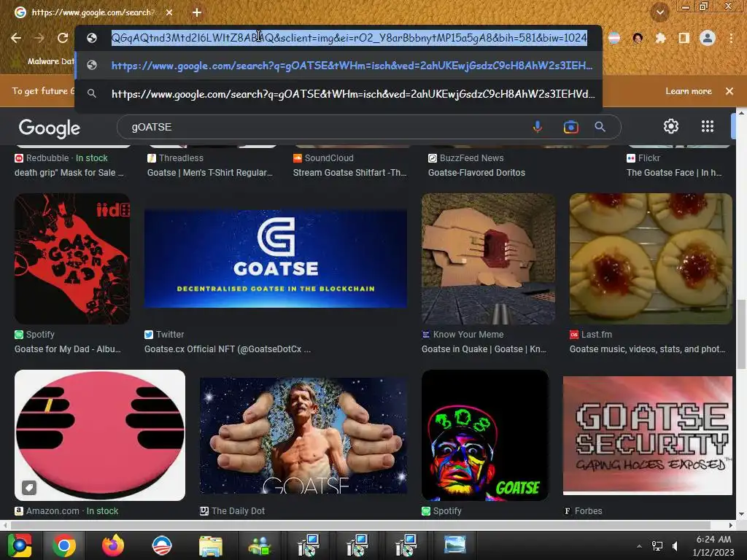Switch to Chrome in the taskbar
This screenshot has height=560, width=747.
[x=64, y=545]
